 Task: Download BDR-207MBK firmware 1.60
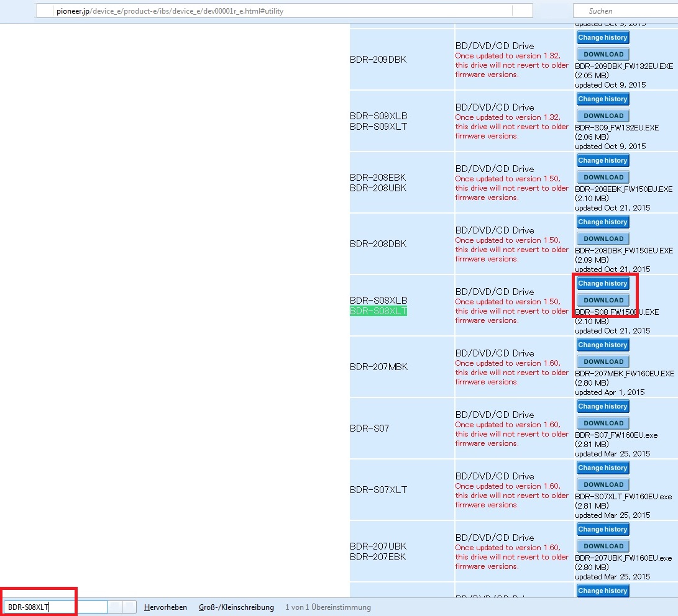click(x=603, y=361)
